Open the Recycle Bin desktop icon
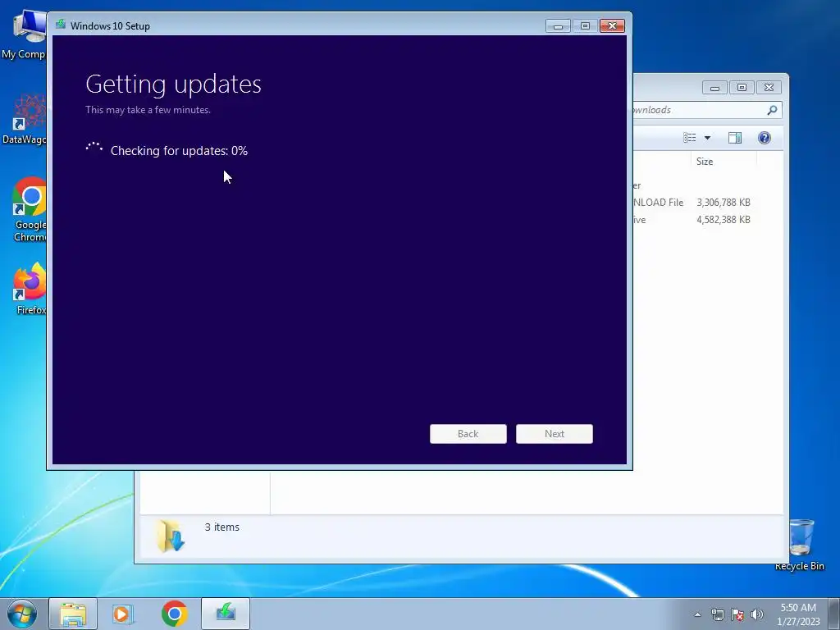840x630 pixels. coord(799,544)
